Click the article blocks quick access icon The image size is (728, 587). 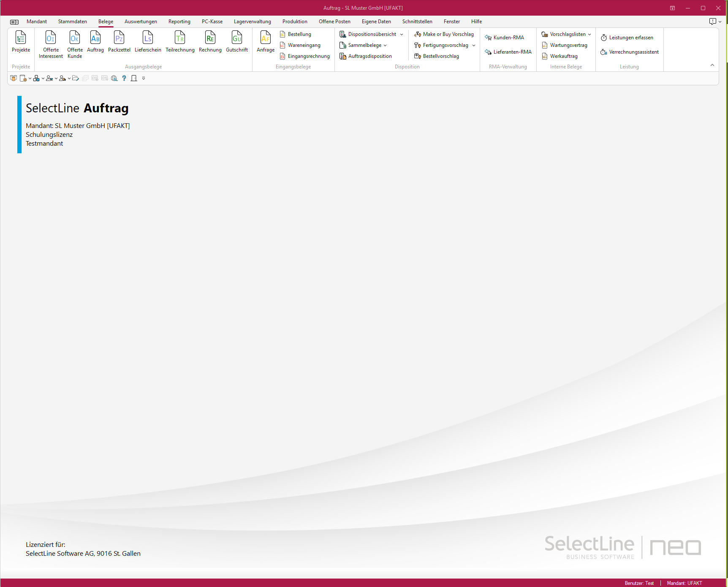tap(36, 78)
